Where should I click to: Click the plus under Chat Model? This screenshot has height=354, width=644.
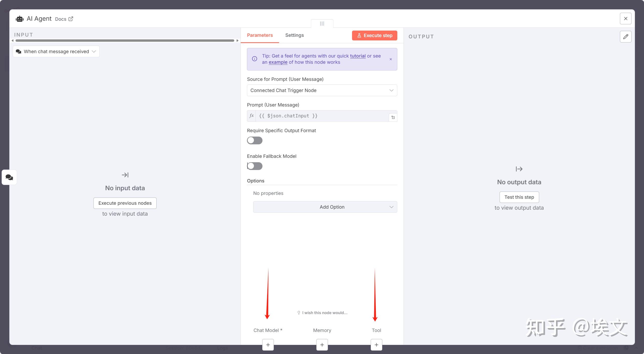(x=268, y=345)
